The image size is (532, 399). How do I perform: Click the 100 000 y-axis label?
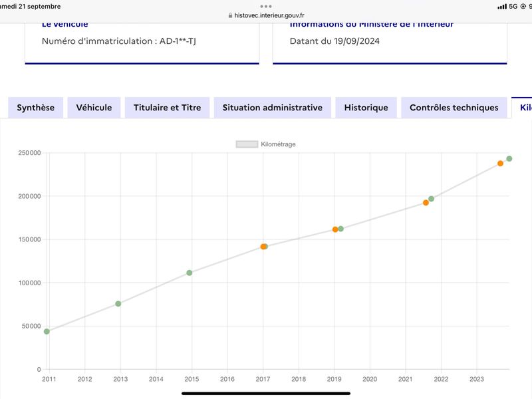click(x=29, y=283)
